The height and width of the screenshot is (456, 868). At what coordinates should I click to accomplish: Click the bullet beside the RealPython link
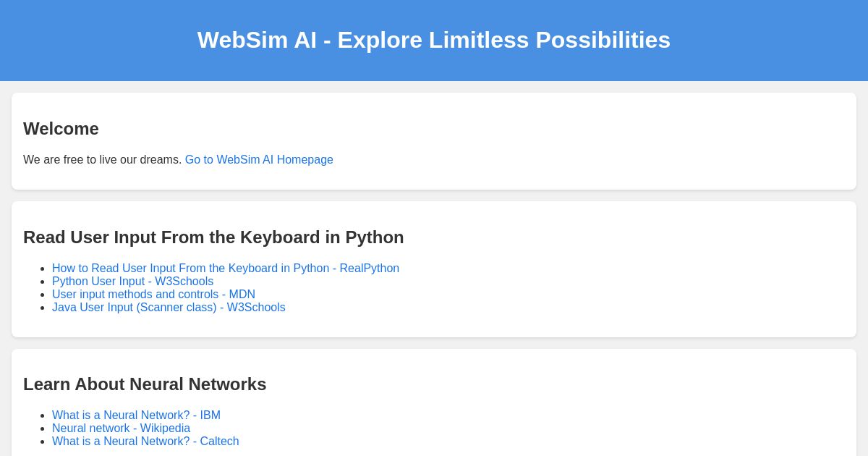point(43,268)
